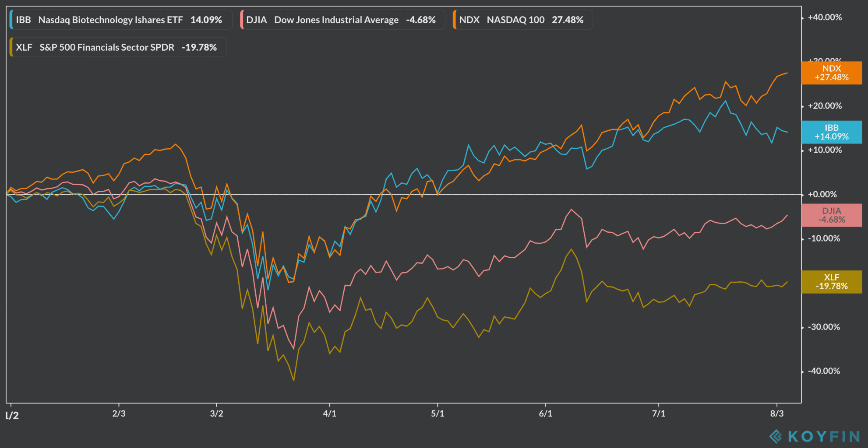Click the +40.00% y-axis label

pyautogui.click(x=825, y=17)
